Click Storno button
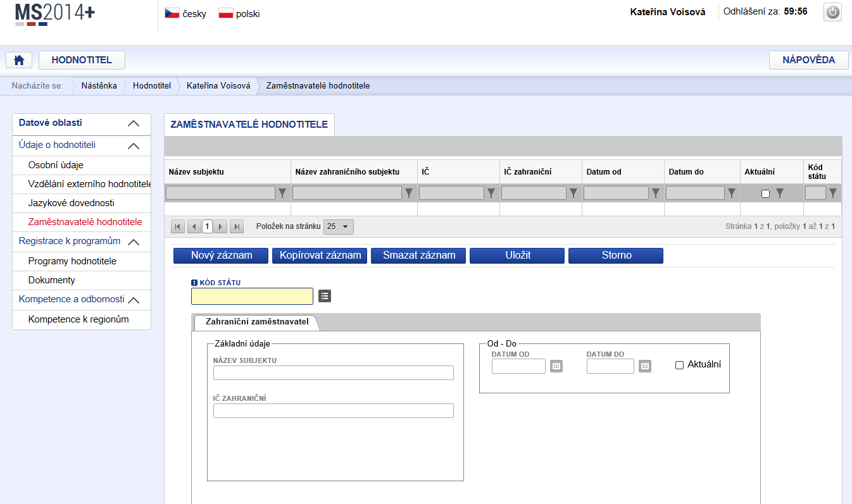This screenshot has height=504, width=852. [x=616, y=255]
